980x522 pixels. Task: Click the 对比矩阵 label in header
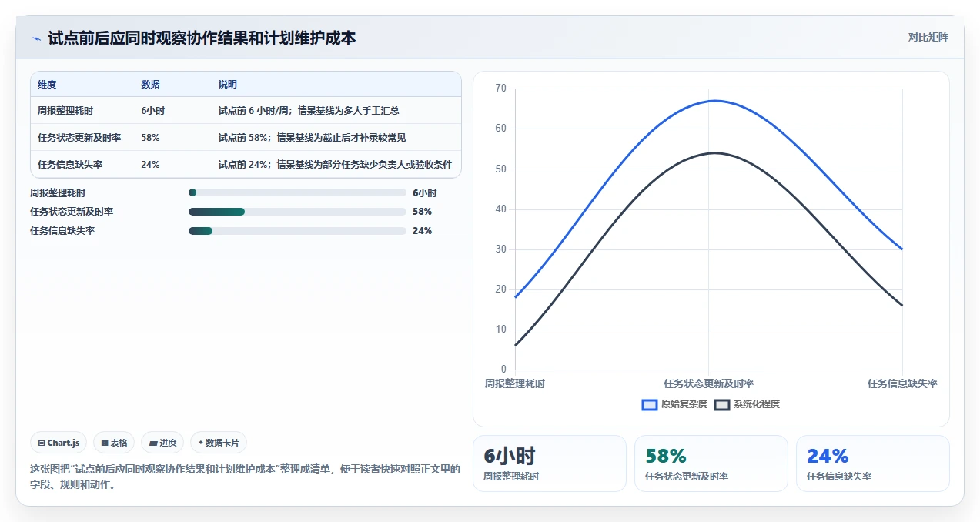[x=928, y=37]
